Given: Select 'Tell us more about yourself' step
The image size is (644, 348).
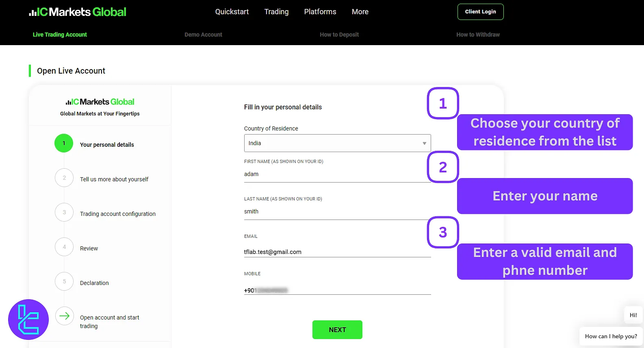Looking at the screenshot, I should tap(114, 179).
